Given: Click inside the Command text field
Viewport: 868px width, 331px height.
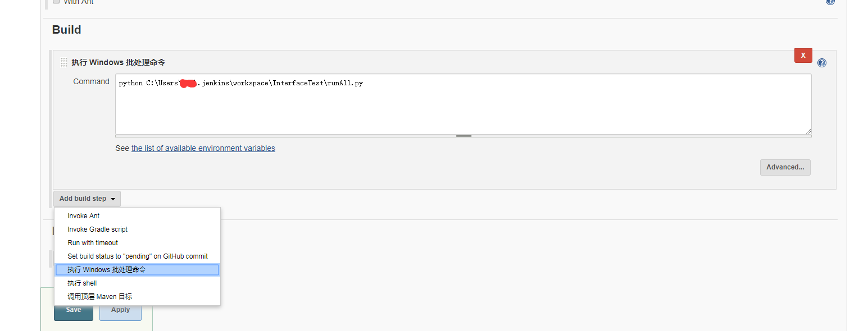Looking at the screenshot, I should click(x=463, y=107).
